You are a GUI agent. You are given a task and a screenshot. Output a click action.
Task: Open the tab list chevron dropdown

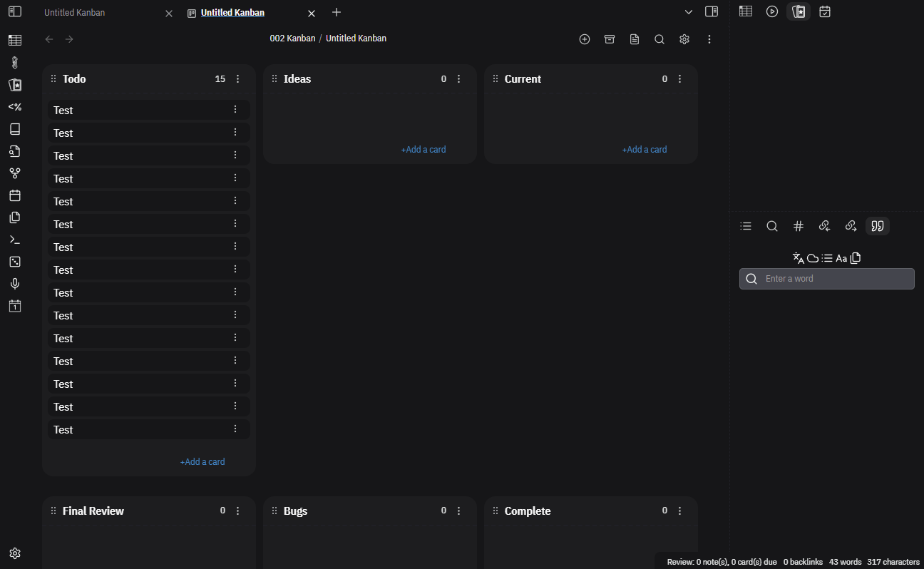coord(689,12)
